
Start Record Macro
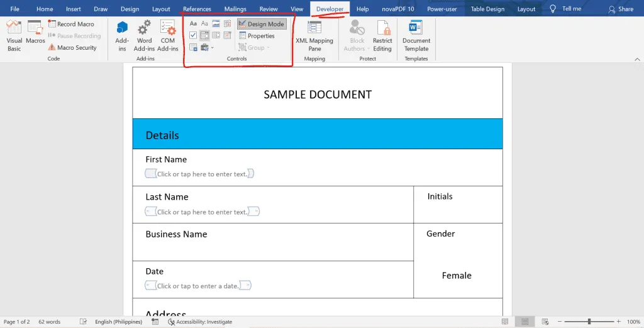click(x=71, y=24)
